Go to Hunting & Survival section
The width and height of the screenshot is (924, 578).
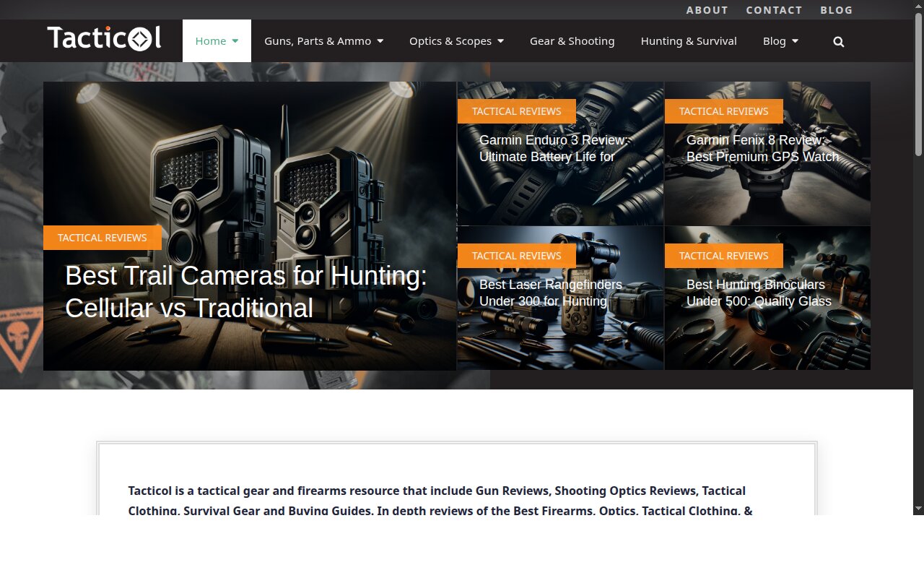click(689, 41)
